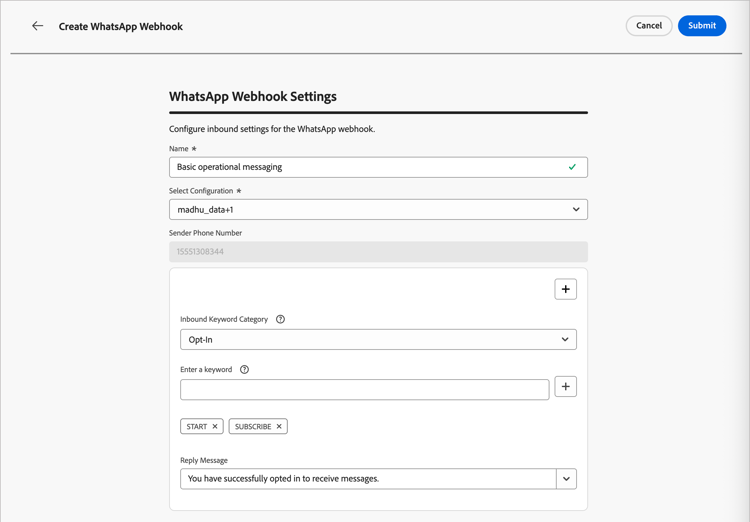Click the Sender Phone Number field

coord(378,252)
